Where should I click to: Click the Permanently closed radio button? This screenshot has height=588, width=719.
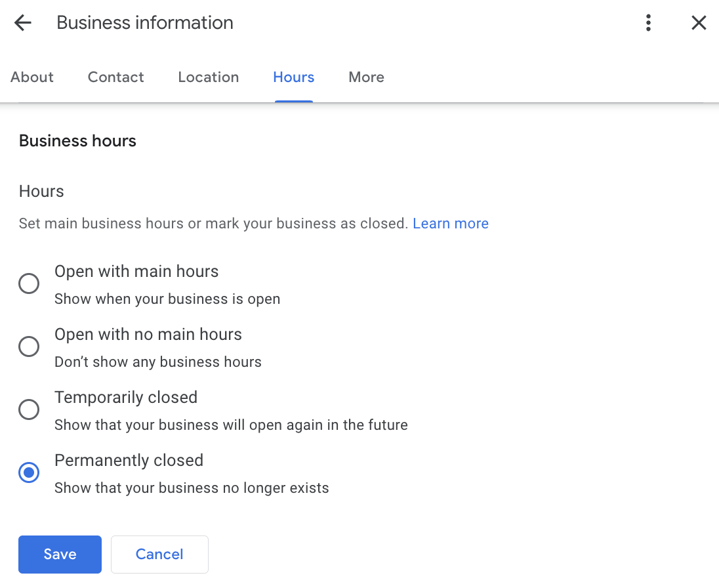pyautogui.click(x=29, y=472)
